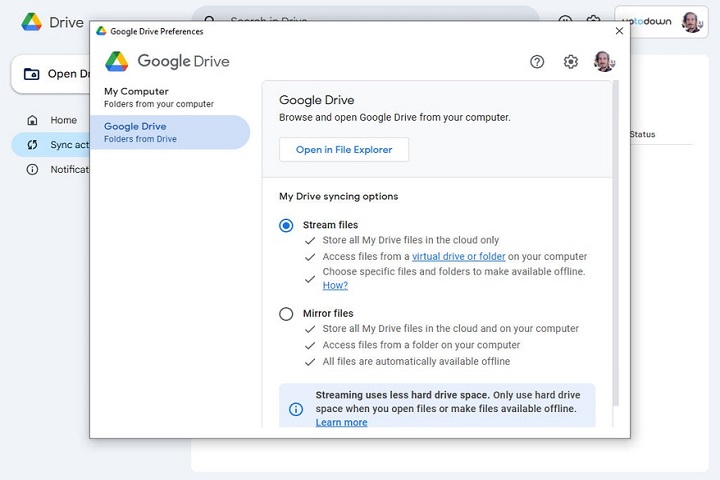Click the Sync activity icon in sidebar
Screen dimensions: 720x480
tap(32, 145)
